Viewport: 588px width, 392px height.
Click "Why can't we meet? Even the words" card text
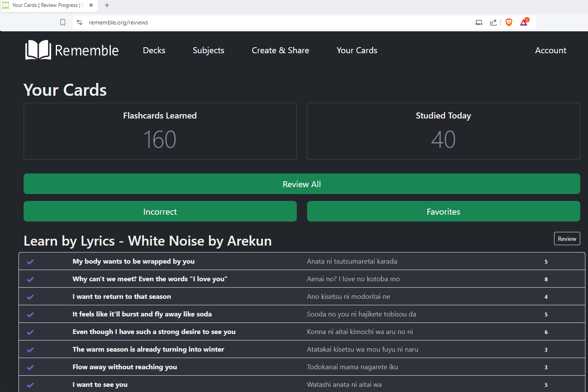click(x=150, y=279)
